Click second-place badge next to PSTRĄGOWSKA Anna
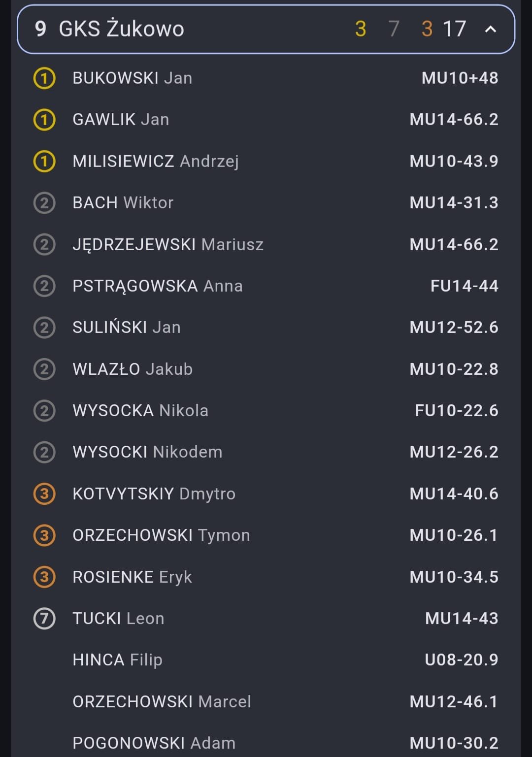Viewport: 532px width, 757px height. (44, 286)
